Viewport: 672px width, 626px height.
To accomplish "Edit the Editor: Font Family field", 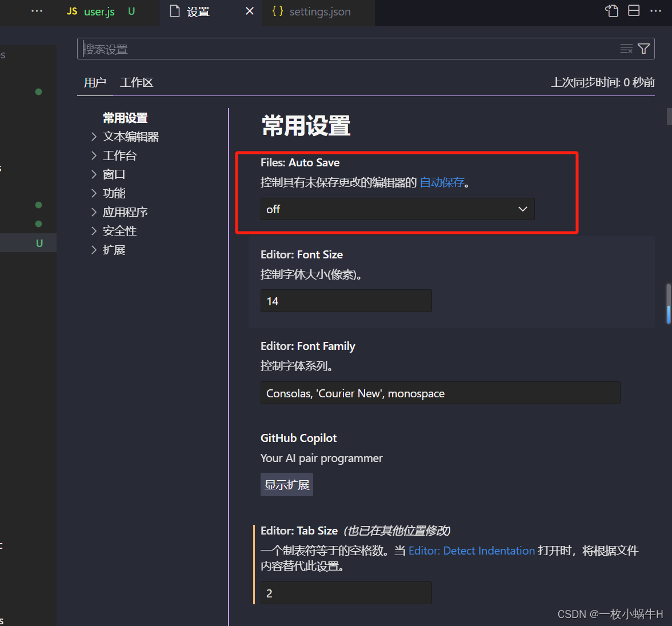I will pos(440,393).
